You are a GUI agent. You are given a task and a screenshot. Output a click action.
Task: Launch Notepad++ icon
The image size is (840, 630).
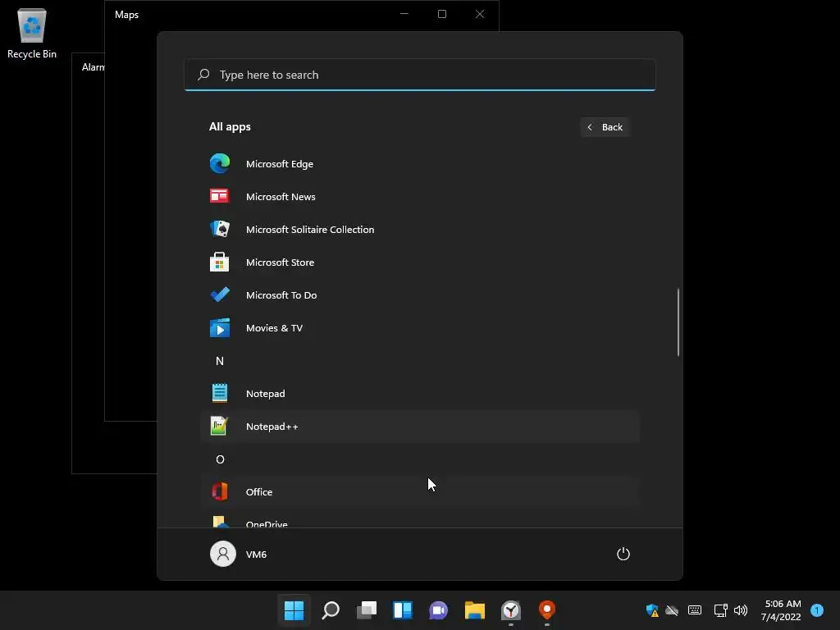pos(220,426)
